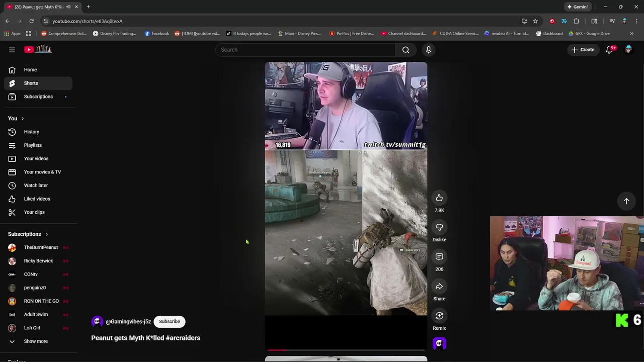644x362 pixels.
Task: Click the Short's progress bar
Action: (x=346, y=349)
